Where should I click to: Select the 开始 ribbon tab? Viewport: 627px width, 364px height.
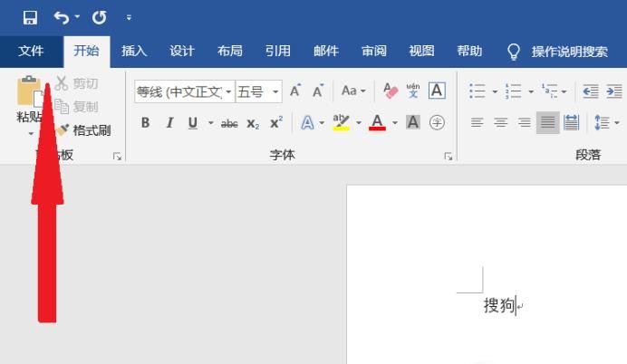click(x=86, y=51)
